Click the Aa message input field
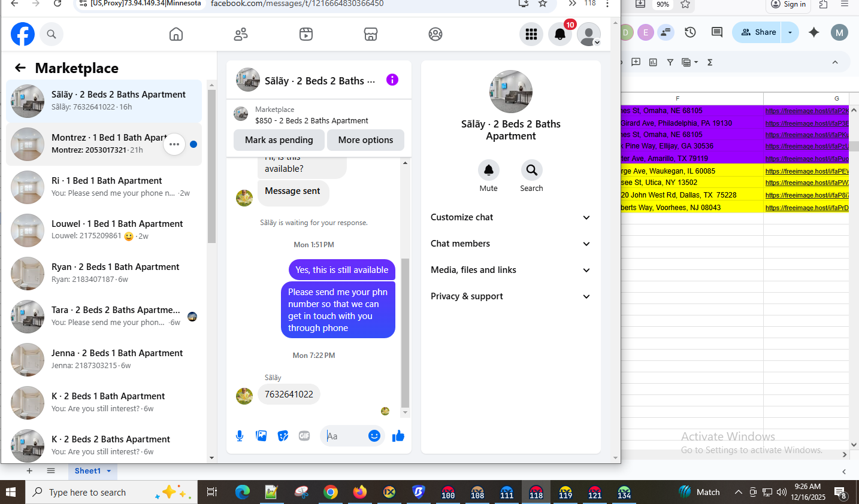Image resolution: width=859 pixels, height=504 pixels. [344, 436]
